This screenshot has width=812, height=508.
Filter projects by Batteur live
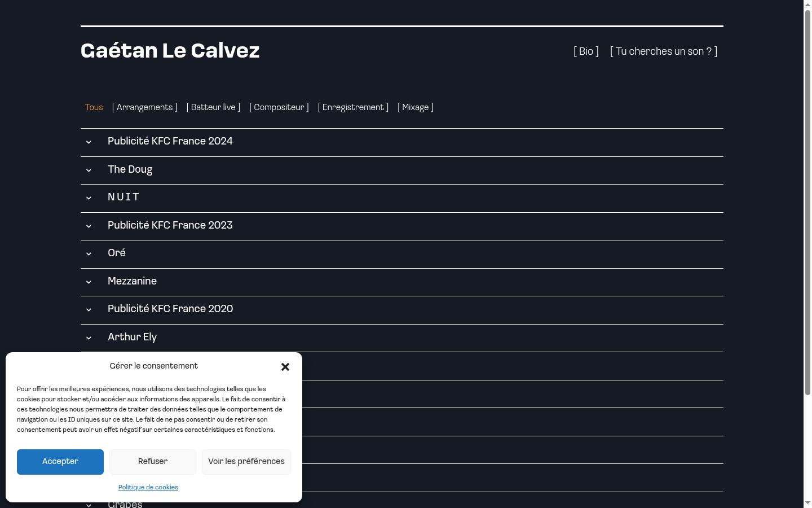coord(213,107)
